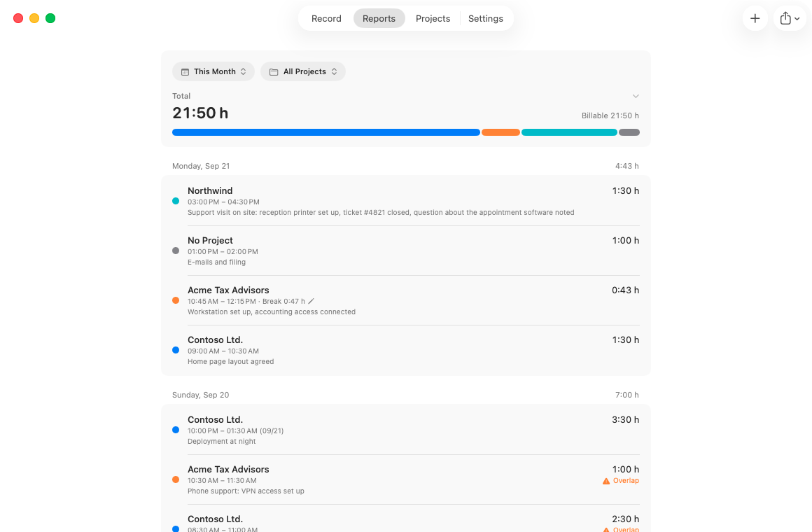Click blue dot beside Contoso Deployment entry
812x532 pixels.
click(176, 430)
